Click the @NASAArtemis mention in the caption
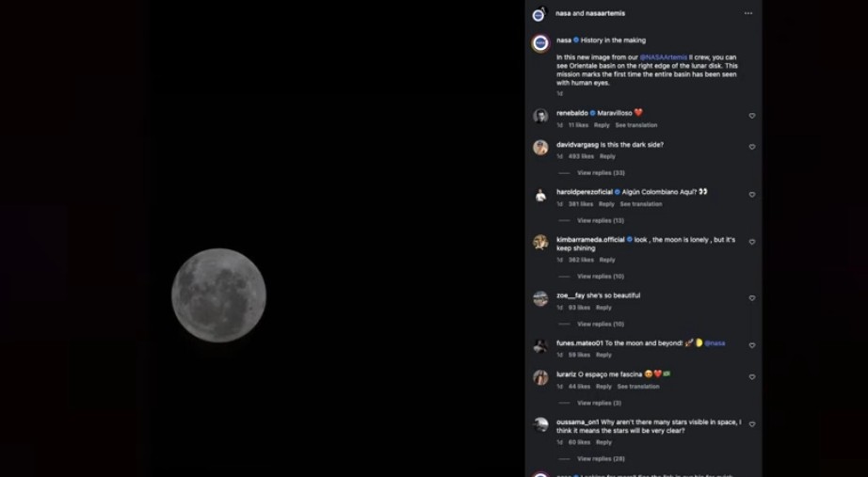The image size is (868, 477). tap(664, 57)
